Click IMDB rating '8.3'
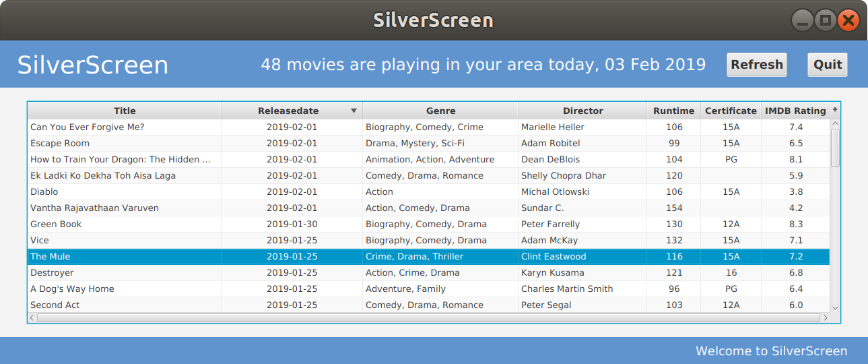868x364 pixels. pos(796,224)
